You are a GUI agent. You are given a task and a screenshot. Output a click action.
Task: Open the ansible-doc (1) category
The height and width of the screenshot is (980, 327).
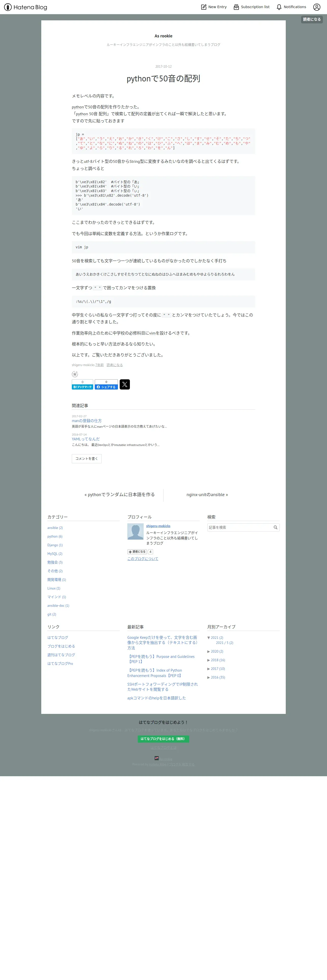tap(58, 606)
